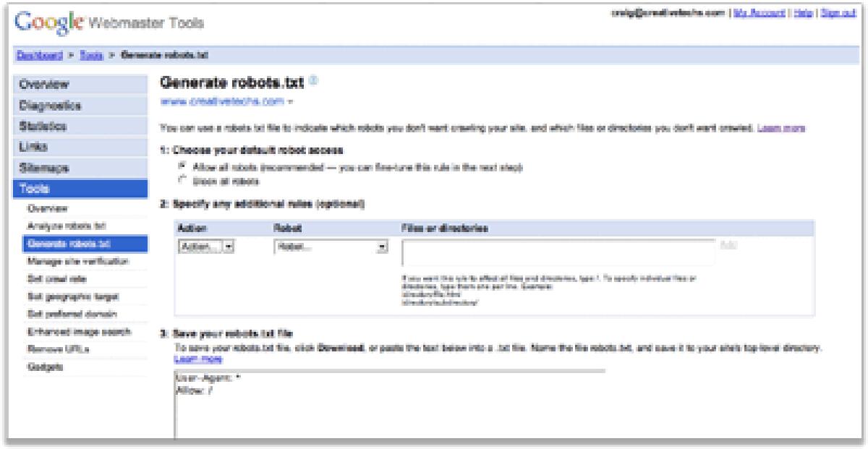This screenshot has height=449, width=868.
Task: Open the Sitemaps sidebar section
Action: [80, 168]
